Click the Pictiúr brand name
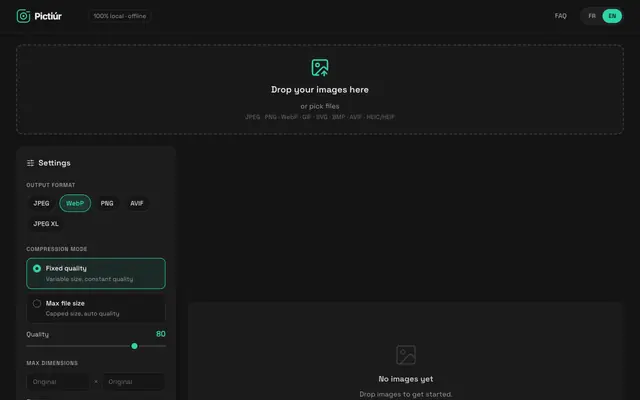 click(48, 16)
